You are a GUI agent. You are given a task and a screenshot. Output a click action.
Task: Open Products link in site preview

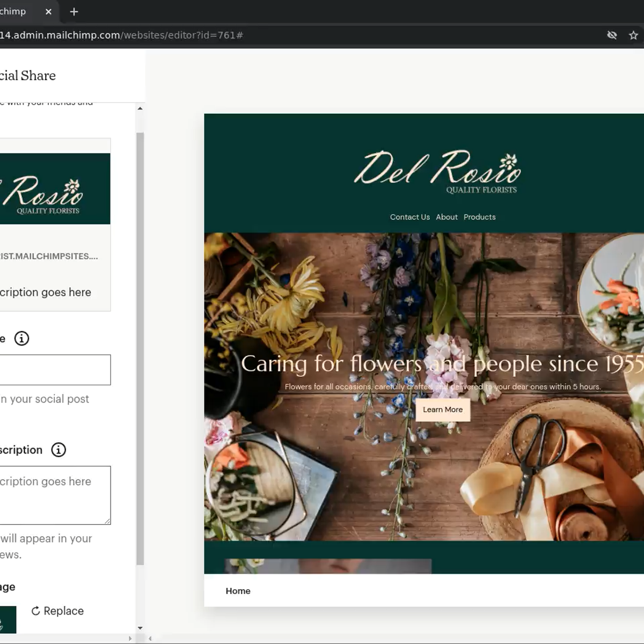(480, 217)
